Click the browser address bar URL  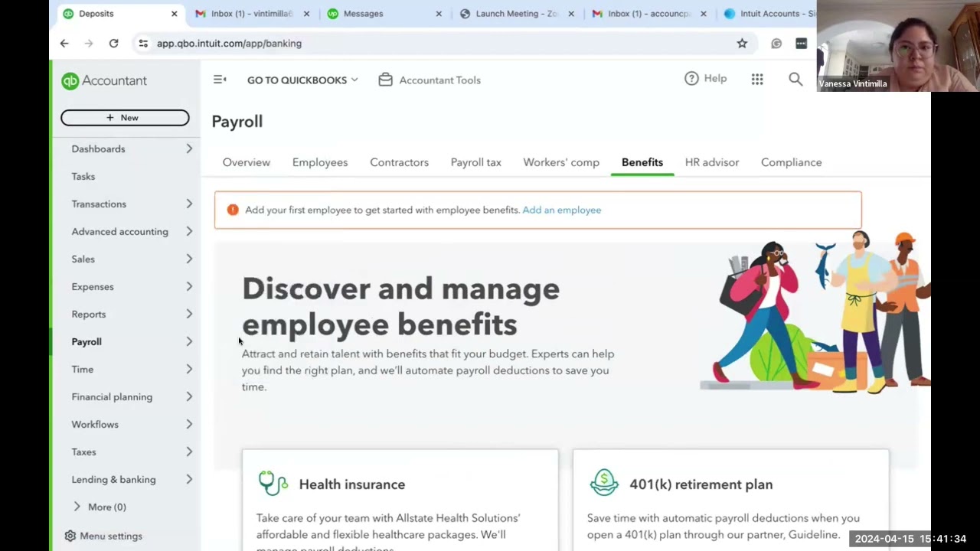point(229,44)
